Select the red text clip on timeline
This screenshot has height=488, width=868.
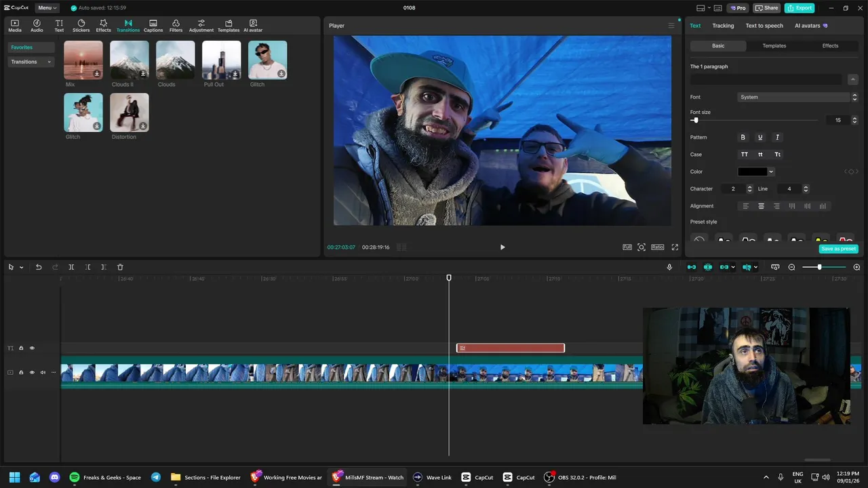[x=511, y=348]
